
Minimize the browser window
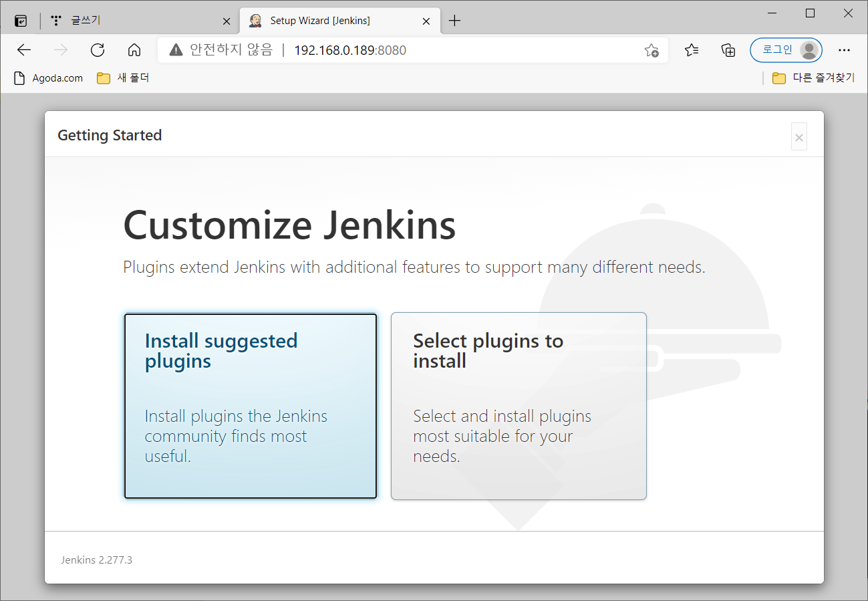[772, 13]
